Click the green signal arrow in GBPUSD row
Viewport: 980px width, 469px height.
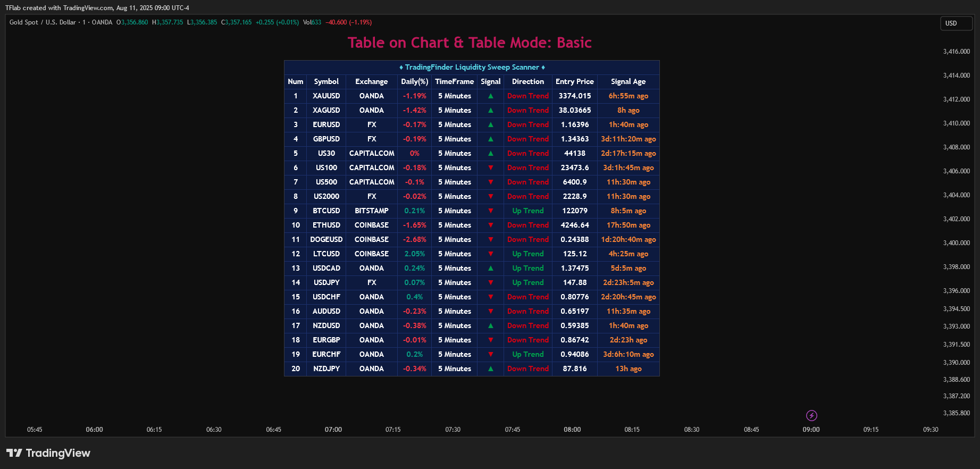coord(491,139)
